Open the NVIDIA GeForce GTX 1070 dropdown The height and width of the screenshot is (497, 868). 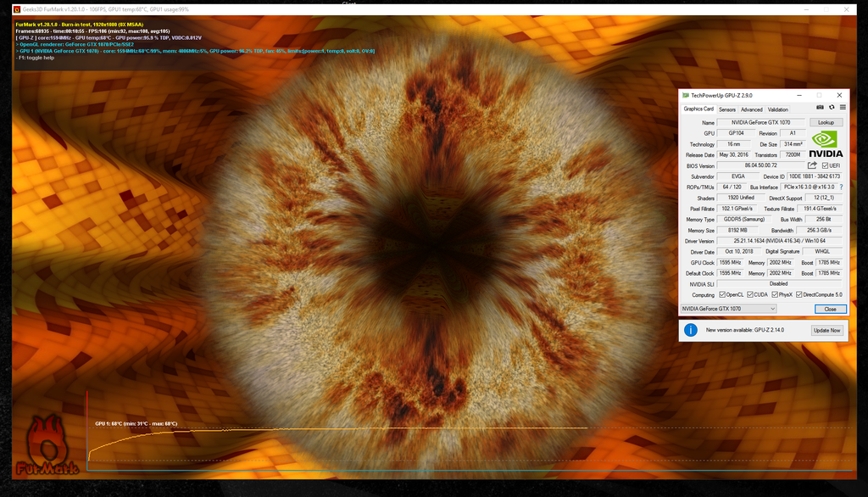pos(728,309)
